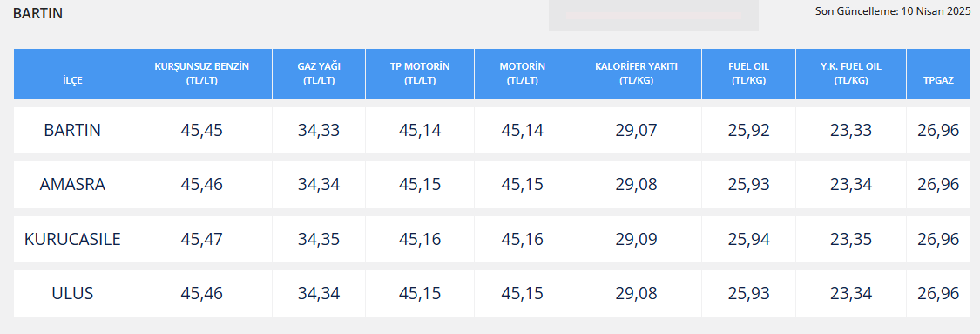
Task: Click the Y.K. FUEL OIL header
Action: point(851,73)
